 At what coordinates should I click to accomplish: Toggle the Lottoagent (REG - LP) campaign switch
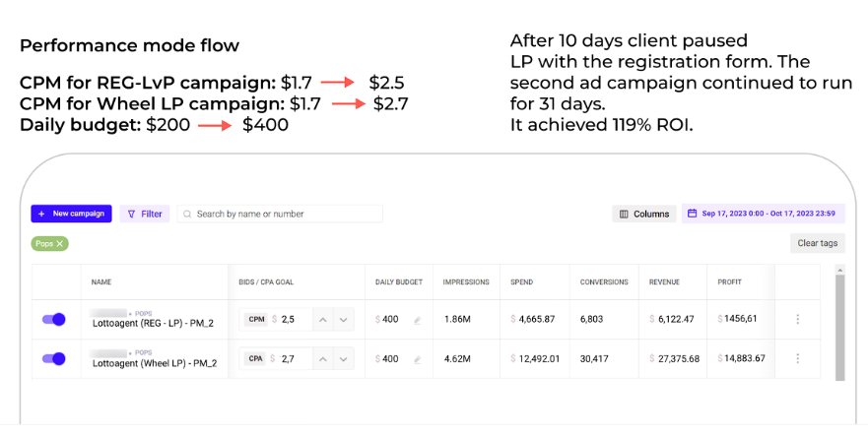(54, 319)
